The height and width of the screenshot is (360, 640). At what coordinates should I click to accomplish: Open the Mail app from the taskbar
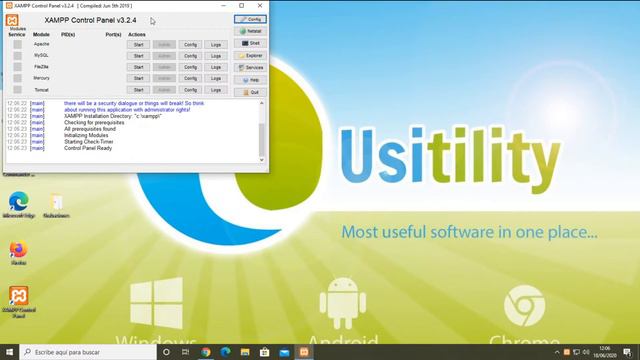[284, 352]
